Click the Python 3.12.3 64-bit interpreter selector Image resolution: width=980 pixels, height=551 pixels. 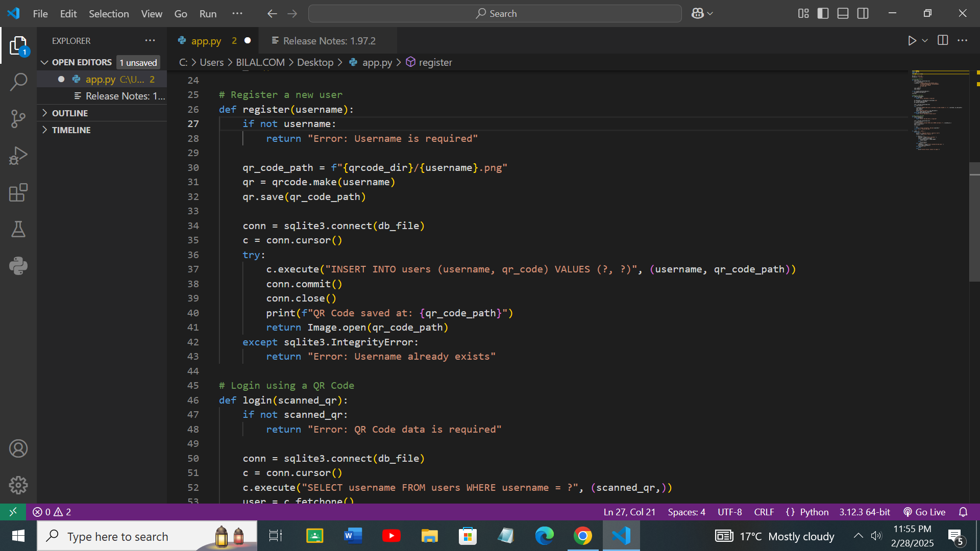pyautogui.click(x=864, y=512)
